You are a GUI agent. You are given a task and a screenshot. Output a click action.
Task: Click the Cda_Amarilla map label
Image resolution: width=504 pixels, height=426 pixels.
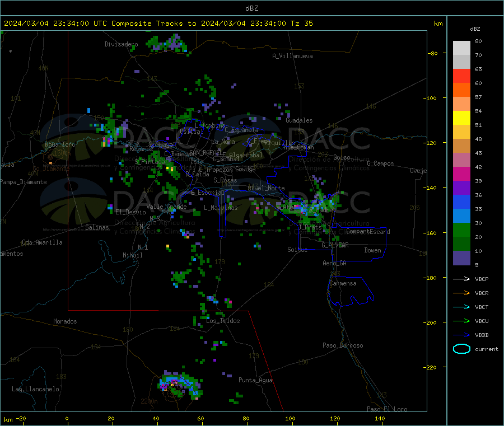coord(42,242)
